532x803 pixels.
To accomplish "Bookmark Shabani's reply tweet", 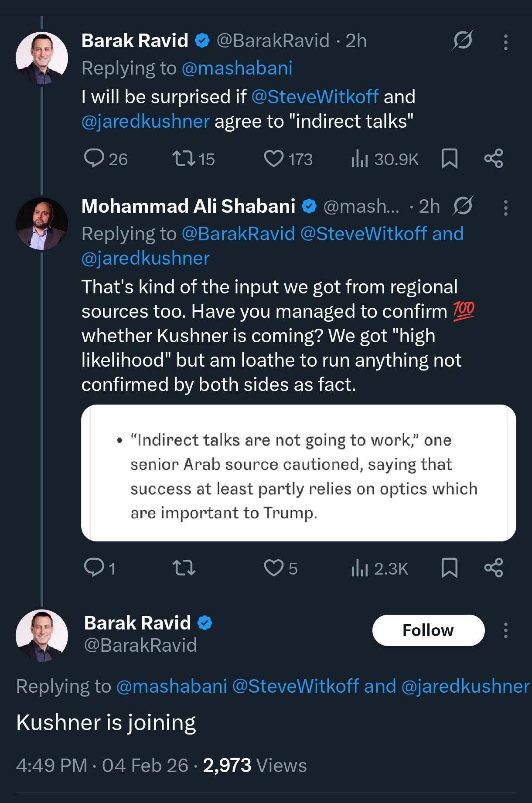I will point(449,568).
